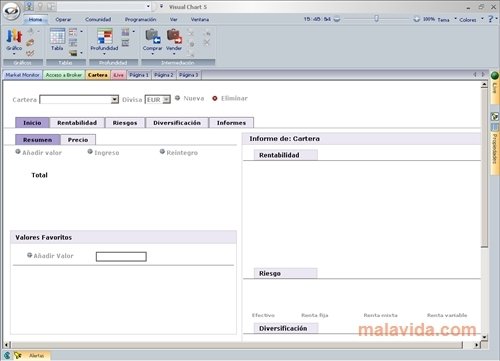500x361 pixels.
Task: Switch to the Market Monitor page tab
Action: (x=22, y=75)
